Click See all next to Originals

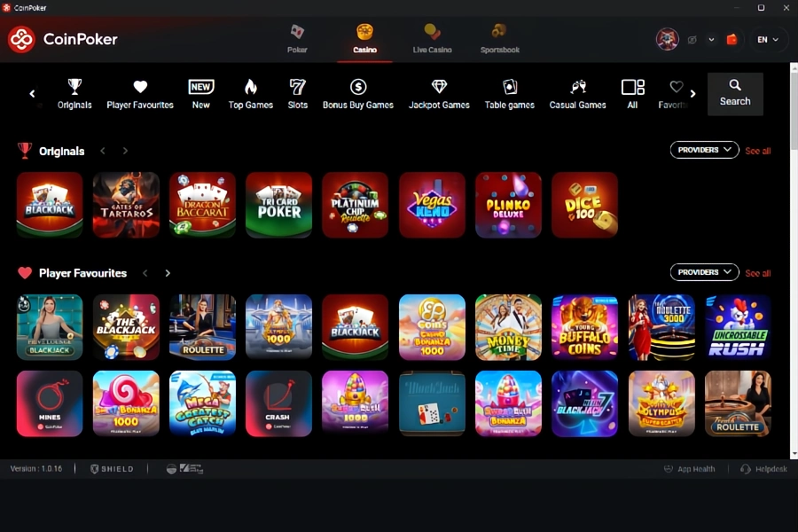[758, 151]
